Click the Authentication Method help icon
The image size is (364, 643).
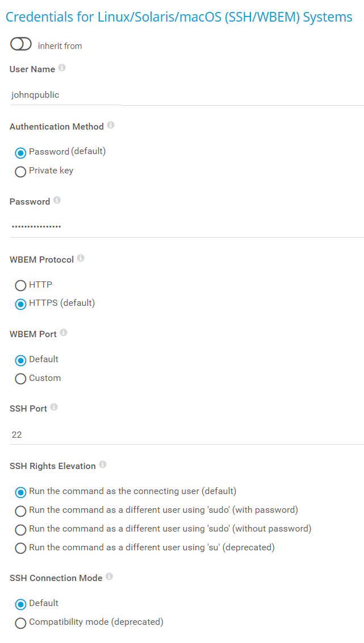(111, 125)
